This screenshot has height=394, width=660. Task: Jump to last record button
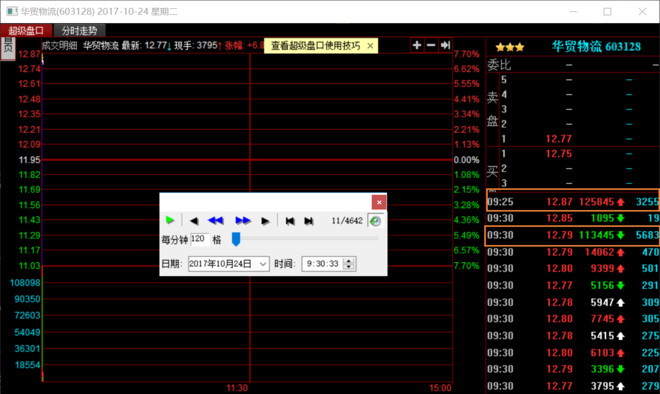[x=309, y=221]
